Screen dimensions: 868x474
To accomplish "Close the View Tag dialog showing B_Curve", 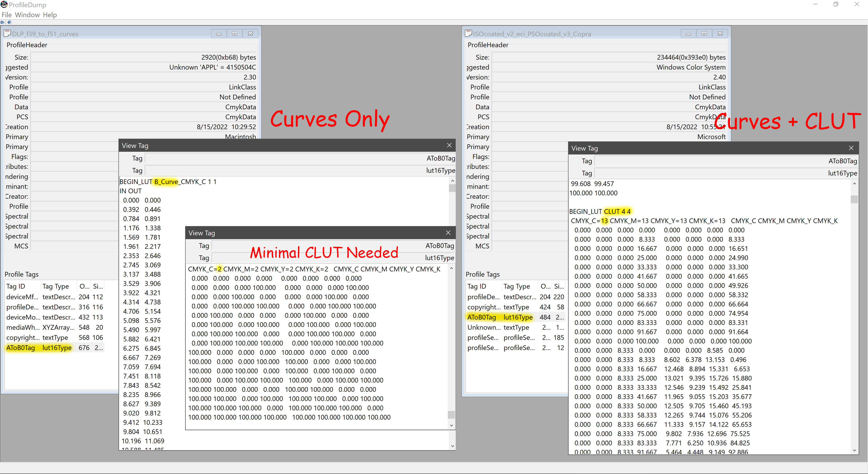I will point(449,145).
